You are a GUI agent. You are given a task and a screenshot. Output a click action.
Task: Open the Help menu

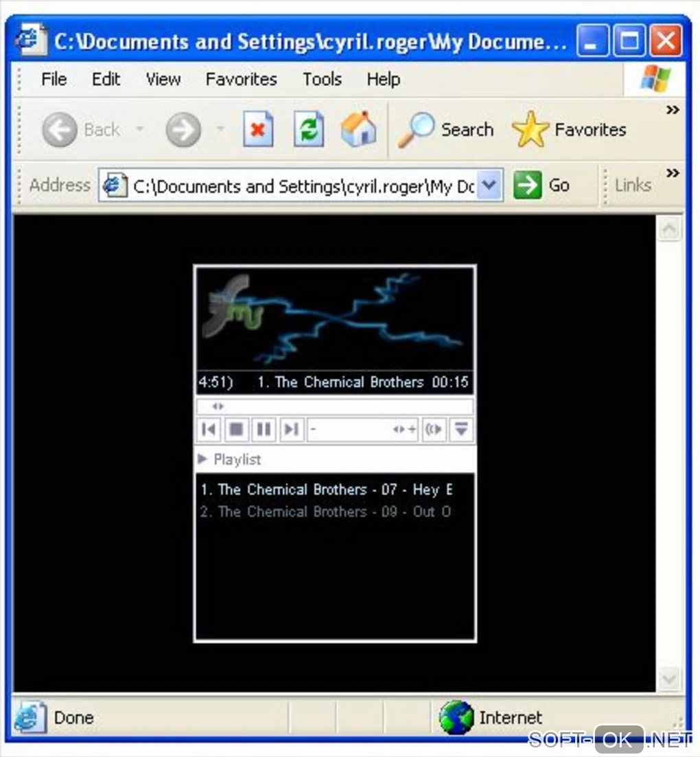(384, 79)
